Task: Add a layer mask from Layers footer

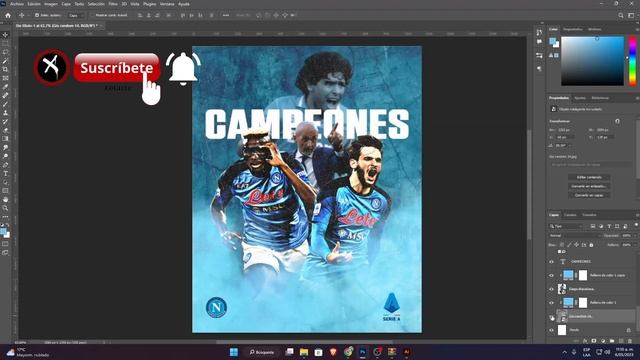Action: pyautogui.click(x=594, y=341)
